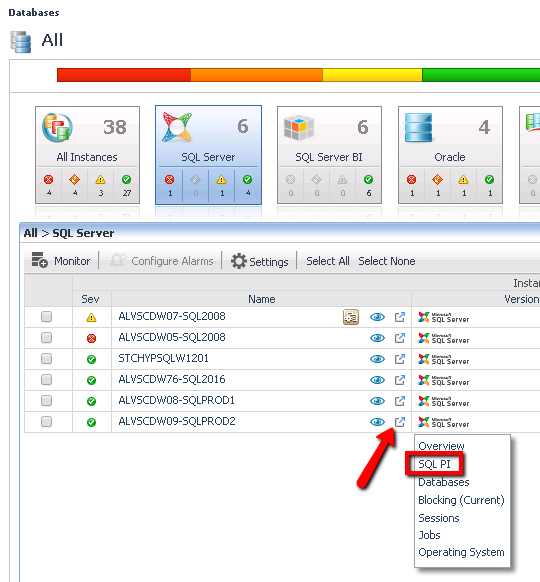Click the Select None link

387,261
